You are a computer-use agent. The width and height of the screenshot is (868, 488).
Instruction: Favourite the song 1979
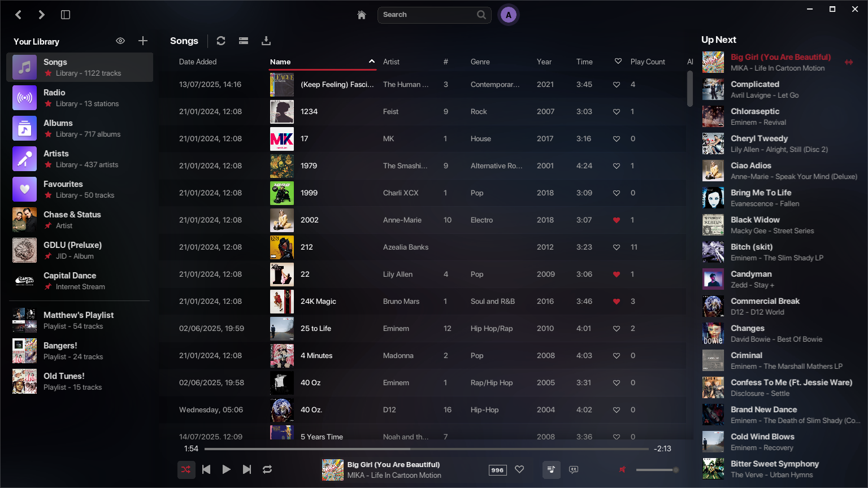617,166
